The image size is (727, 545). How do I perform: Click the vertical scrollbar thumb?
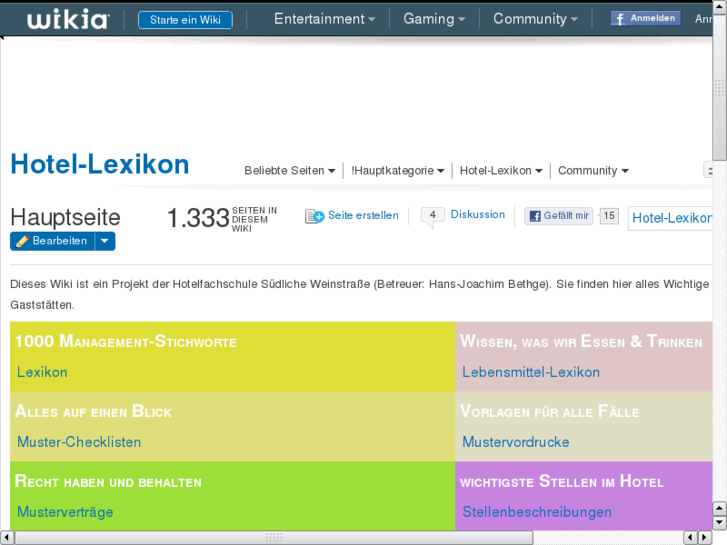[720, 87]
